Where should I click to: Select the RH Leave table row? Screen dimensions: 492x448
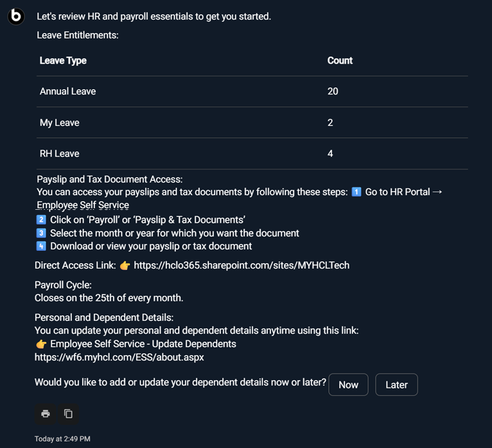tap(252, 153)
